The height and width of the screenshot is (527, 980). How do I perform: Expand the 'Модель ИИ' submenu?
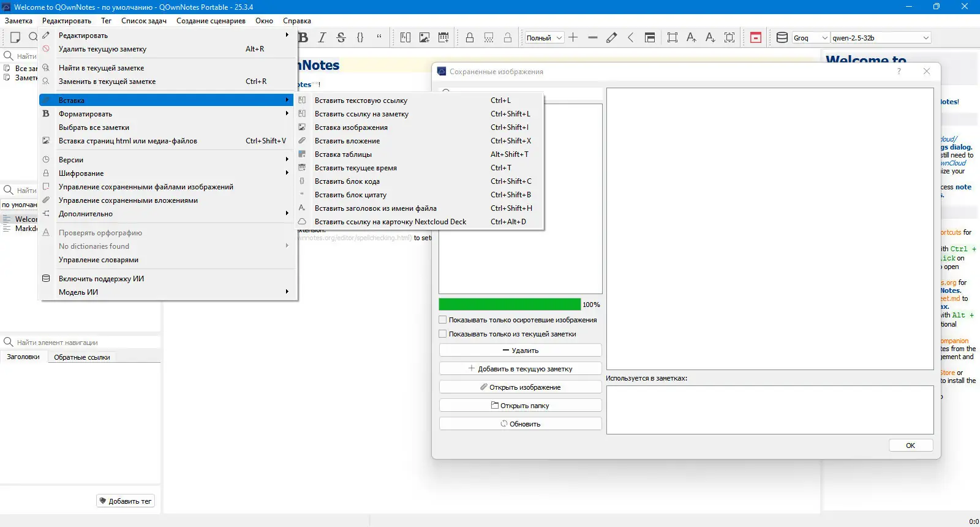(168, 292)
